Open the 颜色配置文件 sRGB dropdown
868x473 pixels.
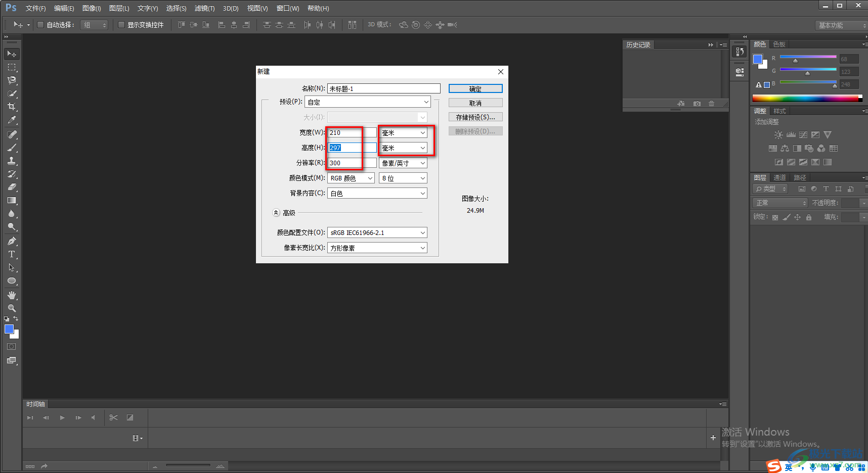(377, 233)
